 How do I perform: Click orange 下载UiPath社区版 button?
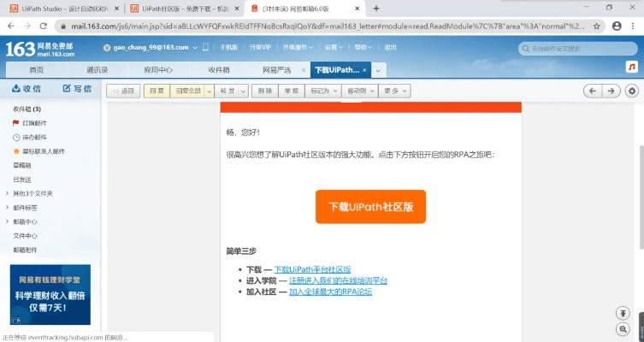(370, 207)
